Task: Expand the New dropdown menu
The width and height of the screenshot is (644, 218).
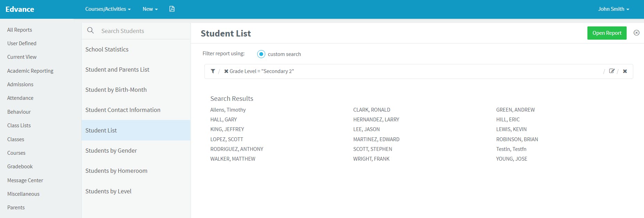Action: [x=150, y=9]
